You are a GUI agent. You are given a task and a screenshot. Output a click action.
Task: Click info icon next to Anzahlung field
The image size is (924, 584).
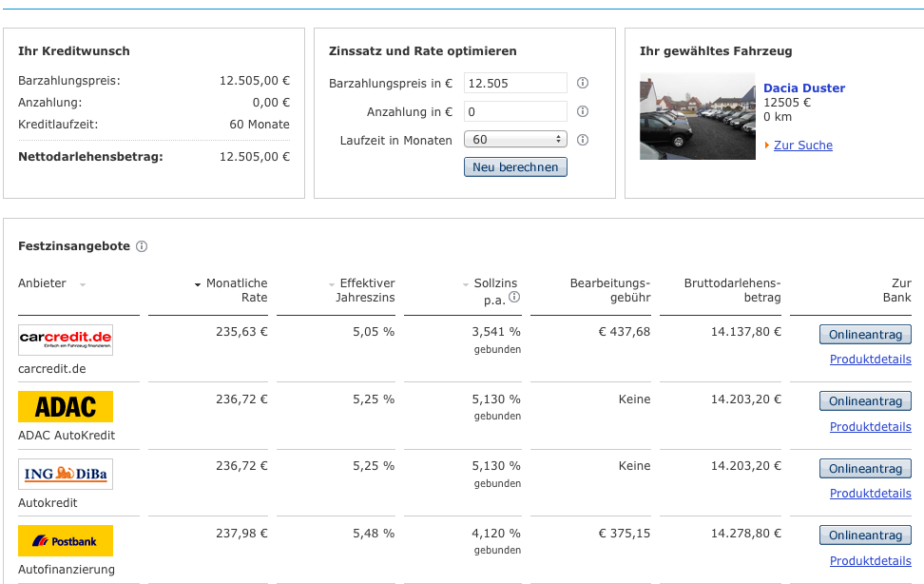(583, 111)
